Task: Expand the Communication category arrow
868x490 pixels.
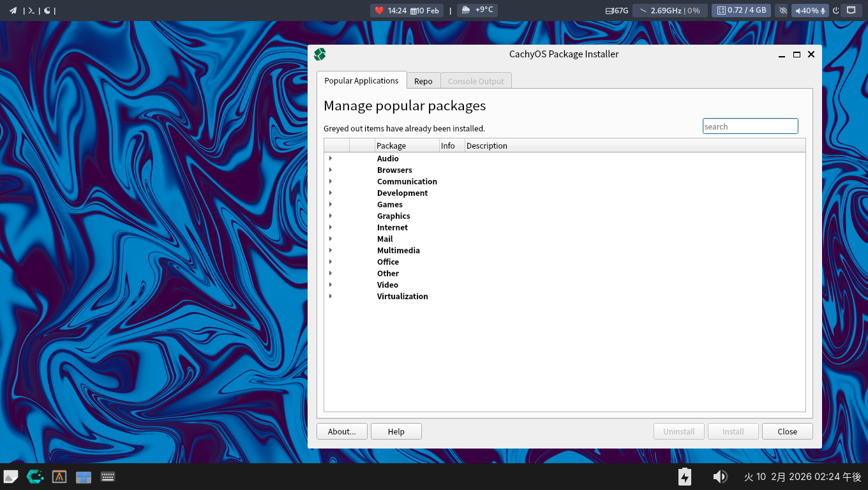Action: click(x=330, y=181)
